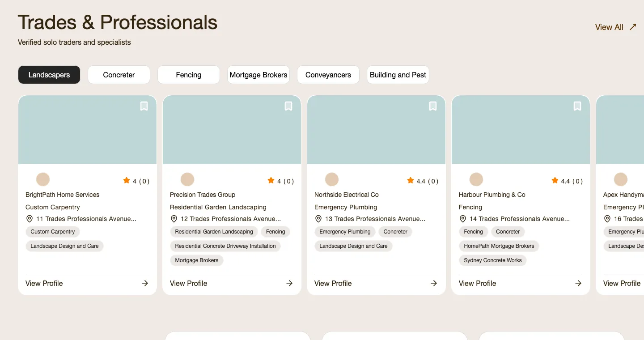The image size is (644, 340).
Task: Click Harbour Plumbing & Co avatar circle
Action: 476,180
